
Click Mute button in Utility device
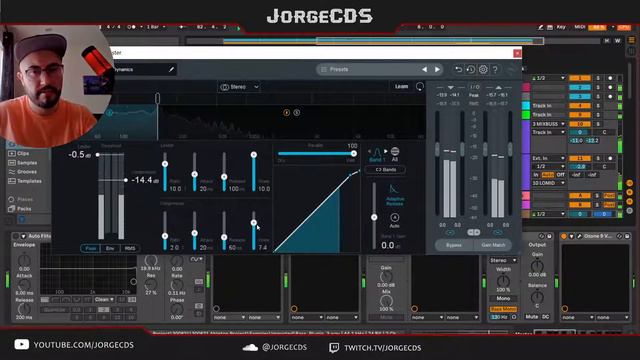pyautogui.click(x=531, y=317)
